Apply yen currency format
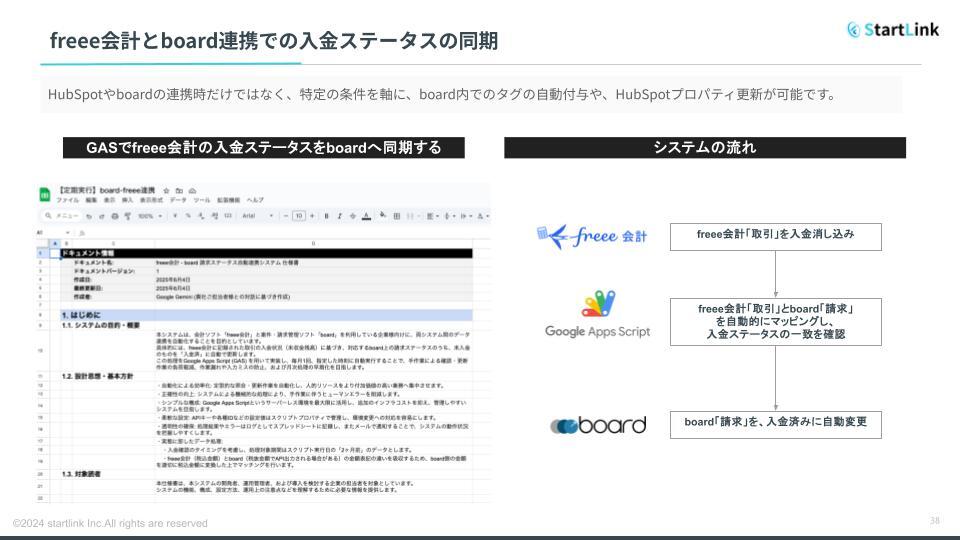Screen dimensions: 960x540 [x=175, y=216]
